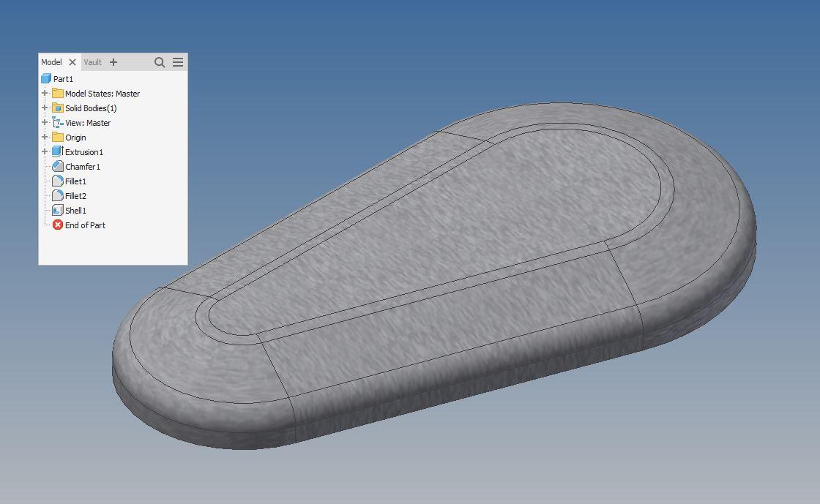Click the Shell1 feature icon

(58, 211)
